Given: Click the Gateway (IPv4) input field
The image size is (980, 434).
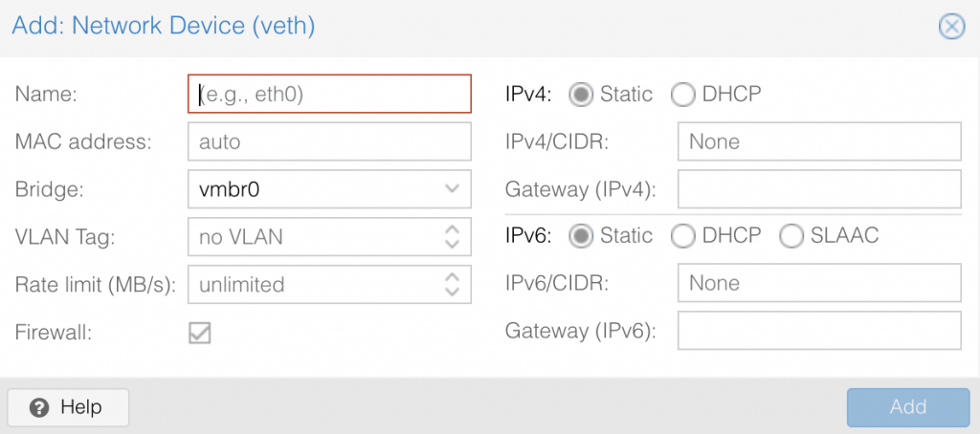Looking at the screenshot, I should [x=819, y=189].
